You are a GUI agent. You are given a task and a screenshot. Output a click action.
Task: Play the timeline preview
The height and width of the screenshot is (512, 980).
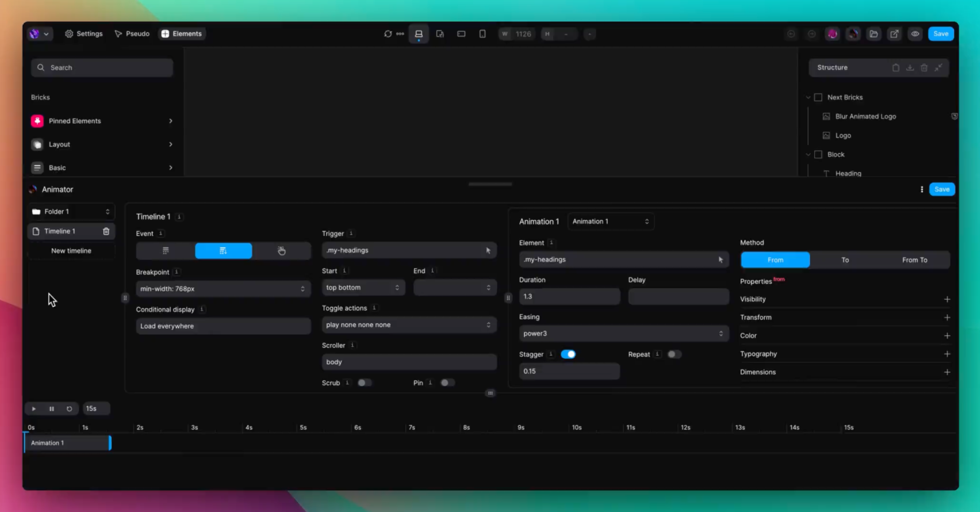[x=33, y=409]
